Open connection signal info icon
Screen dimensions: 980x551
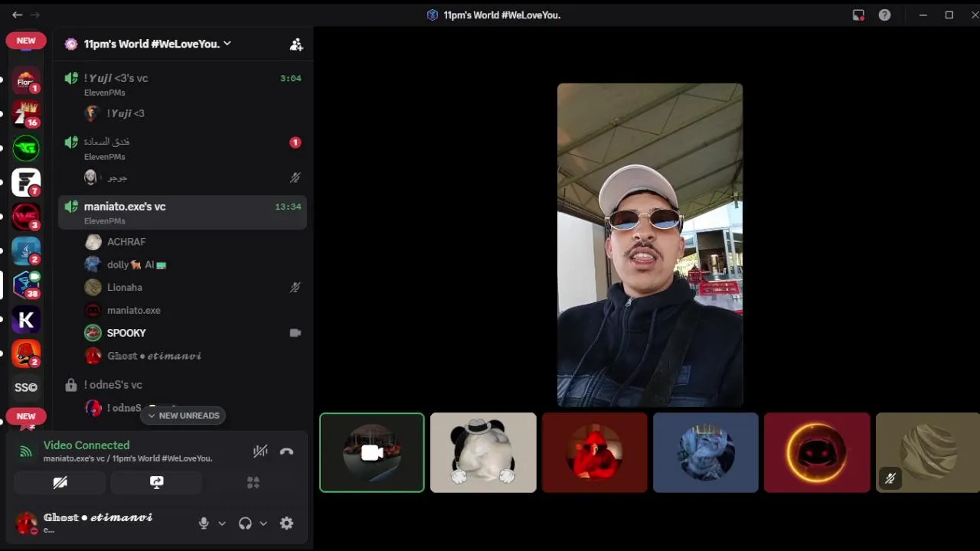[x=26, y=452]
